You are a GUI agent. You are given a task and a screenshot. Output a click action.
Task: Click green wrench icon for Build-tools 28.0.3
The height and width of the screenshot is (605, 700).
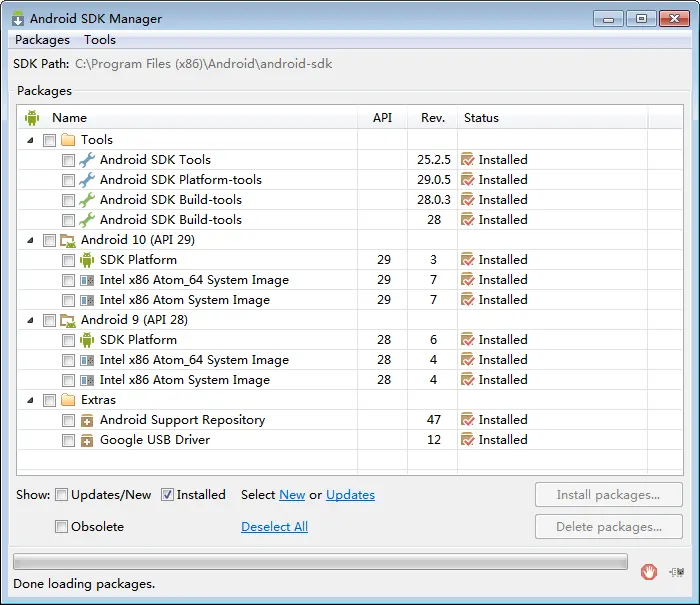[x=87, y=200]
